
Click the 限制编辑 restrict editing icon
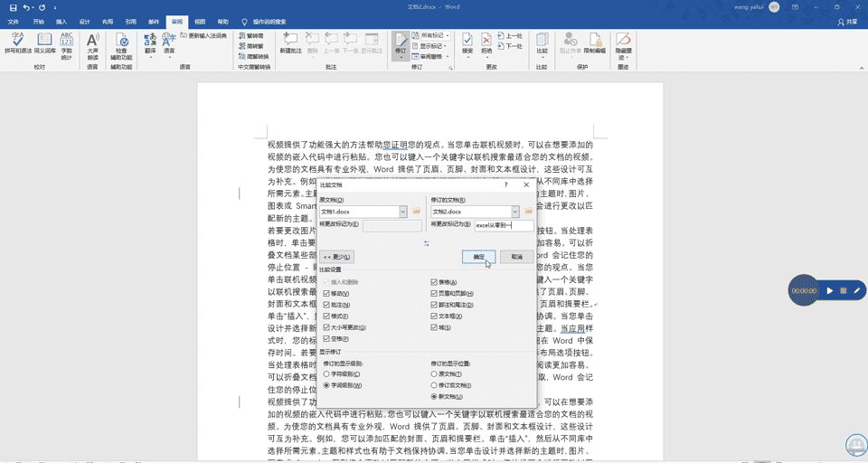pyautogui.click(x=594, y=43)
